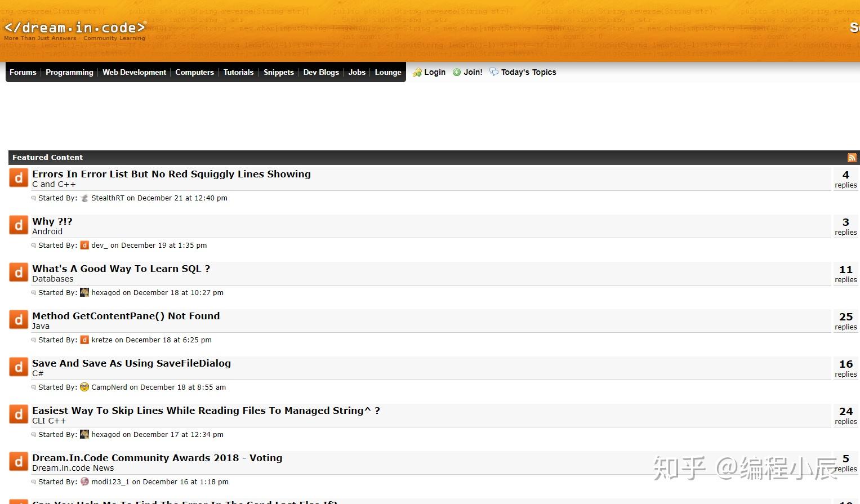The height and width of the screenshot is (504, 860).
Task: Click the orange icon beside Save And Save As topic
Action: [x=19, y=367]
